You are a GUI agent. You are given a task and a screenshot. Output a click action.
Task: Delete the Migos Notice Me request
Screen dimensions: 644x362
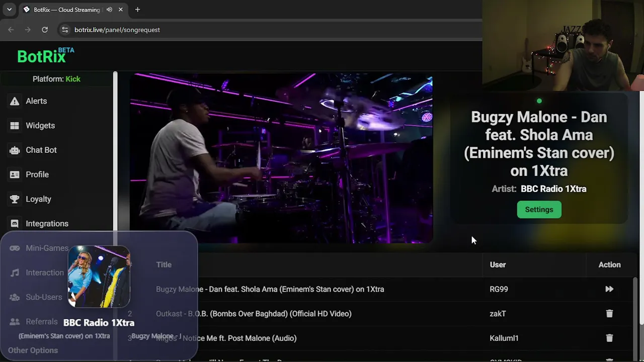tap(609, 338)
